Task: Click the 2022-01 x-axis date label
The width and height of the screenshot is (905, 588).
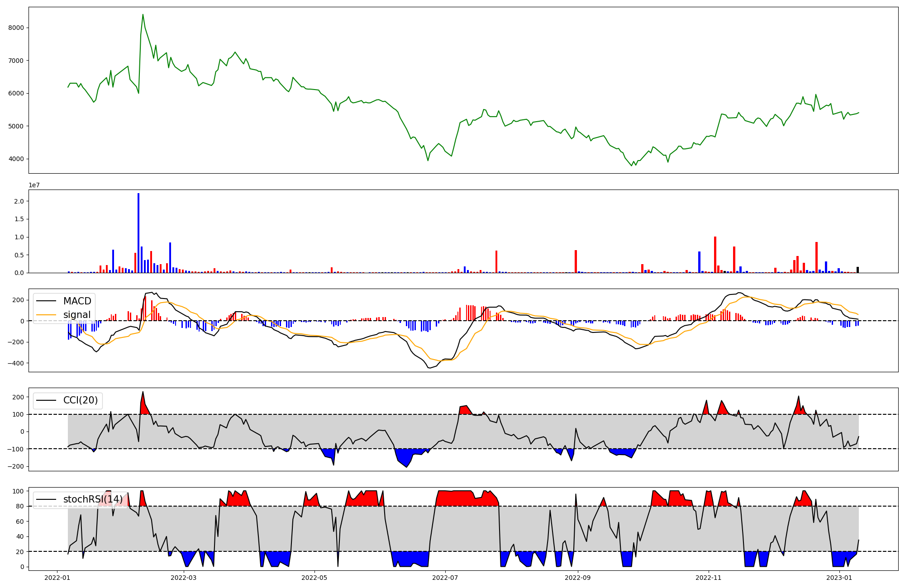Action: click(57, 578)
